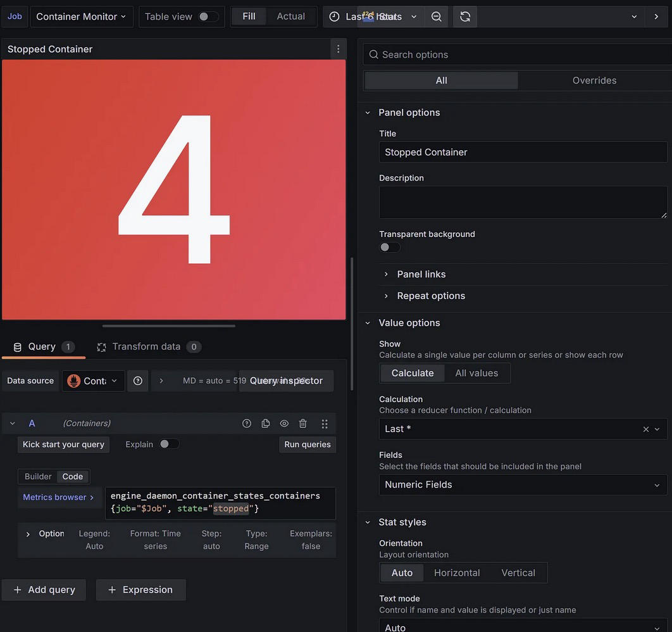The width and height of the screenshot is (672, 632).
Task: Click the Job variable label
Action: click(x=15, y=16)
